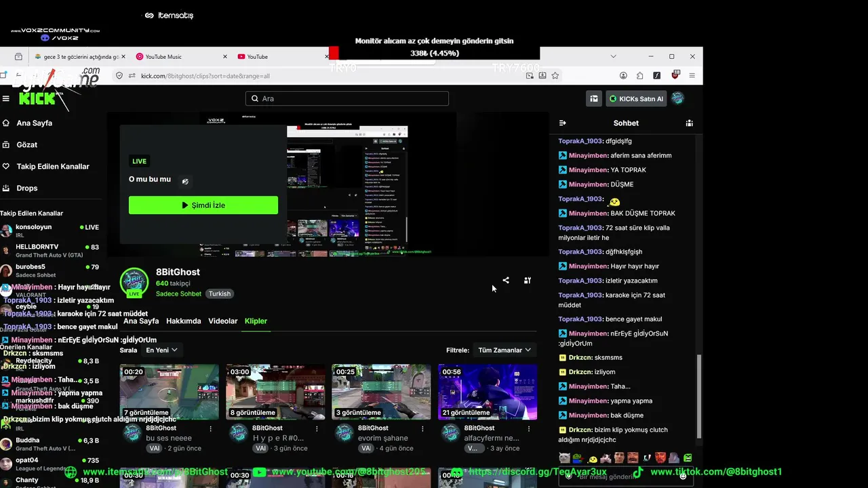This screenshot has height=488, width=868.
Task: Open HELLBORNTV channel in followed list
Action: click(52, 250)
